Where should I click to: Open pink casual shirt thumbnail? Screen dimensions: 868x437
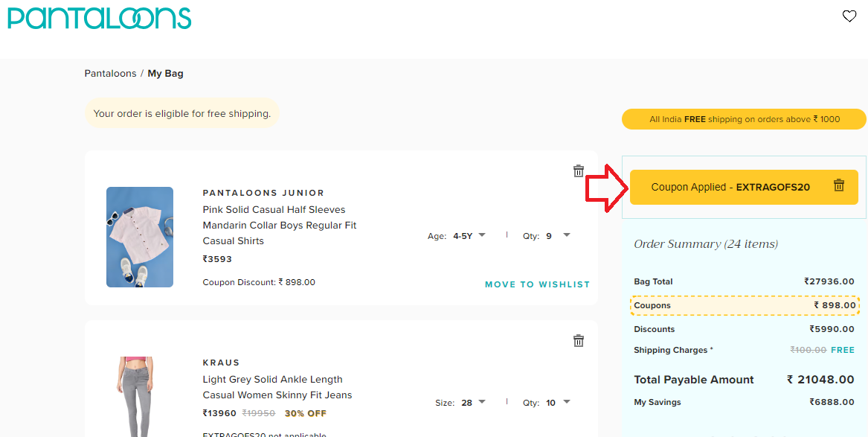click(140, 237)
